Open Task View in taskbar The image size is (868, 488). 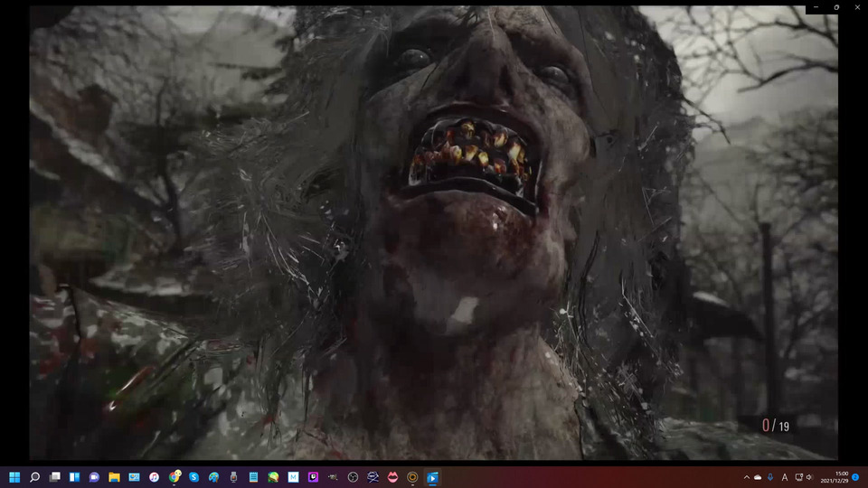54,477
